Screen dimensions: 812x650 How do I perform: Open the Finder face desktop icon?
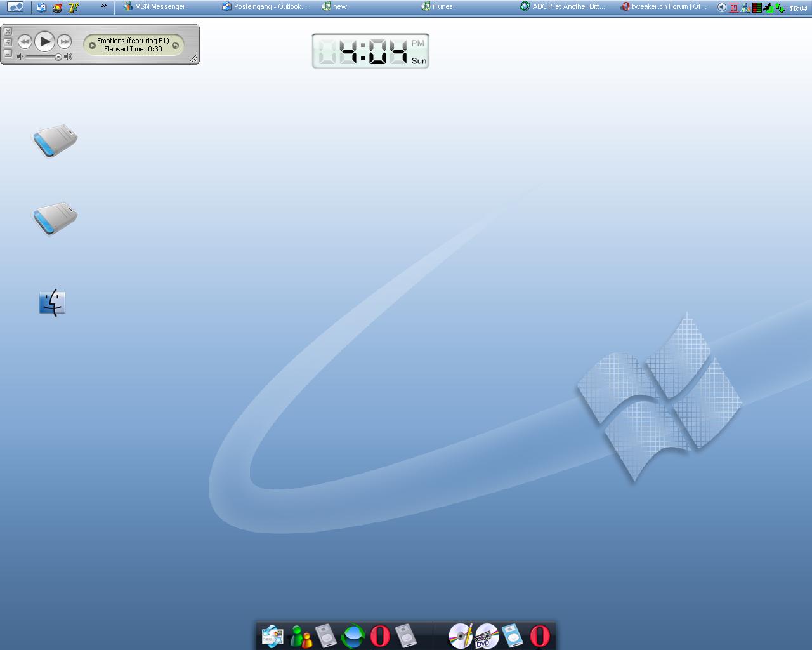52,303
